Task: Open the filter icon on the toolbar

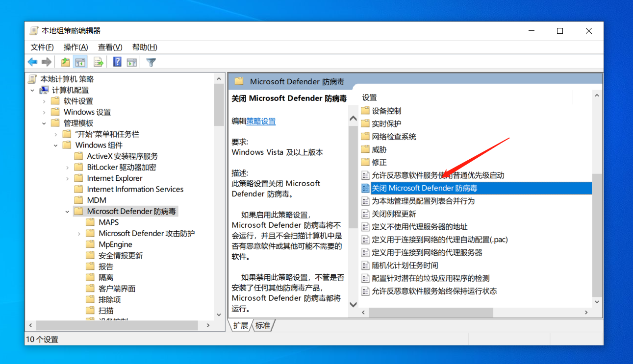Action: pyautogui.click(x=151, y=62)
